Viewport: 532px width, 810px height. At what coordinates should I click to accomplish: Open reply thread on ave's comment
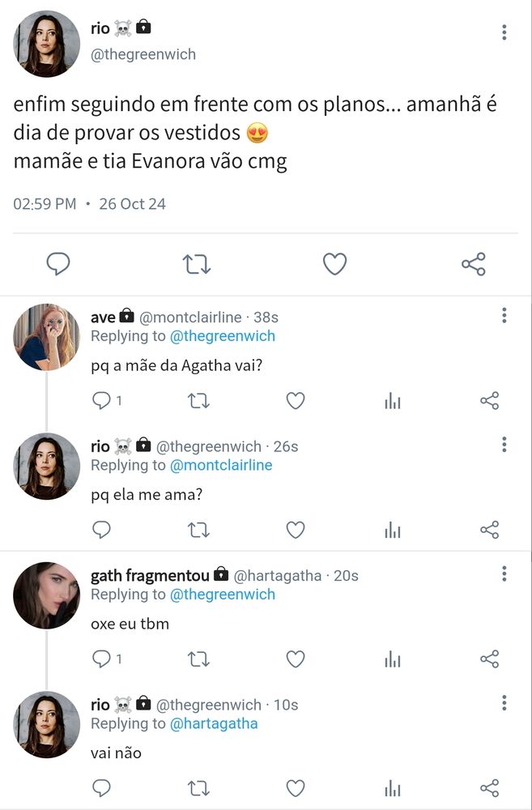tap(101, 400)
